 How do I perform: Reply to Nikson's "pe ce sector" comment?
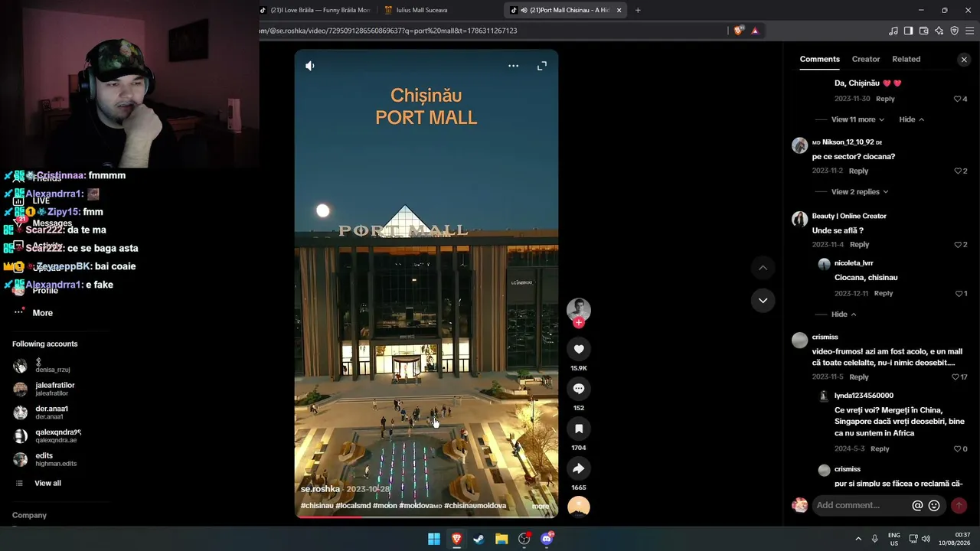pos(858,171)
